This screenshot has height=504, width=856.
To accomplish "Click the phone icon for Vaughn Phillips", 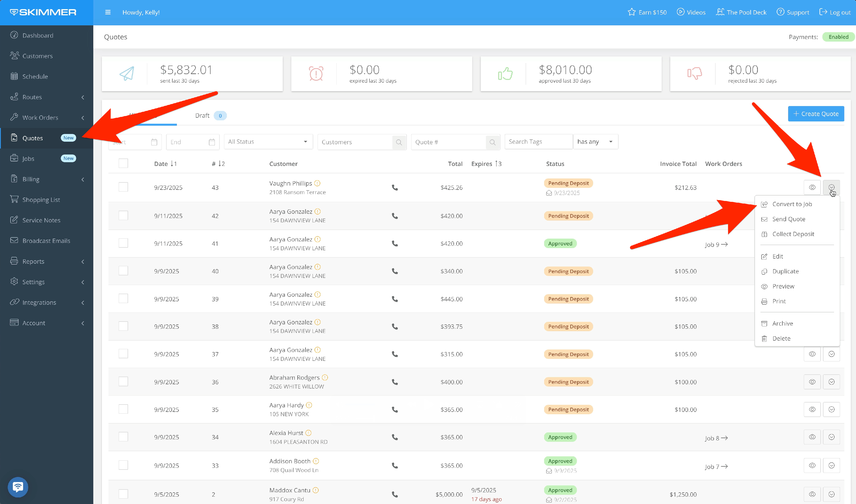I will point(395,188).
